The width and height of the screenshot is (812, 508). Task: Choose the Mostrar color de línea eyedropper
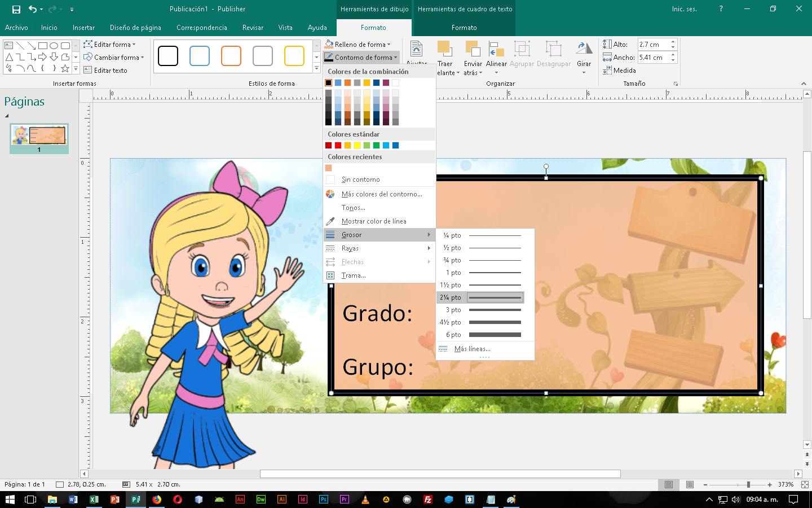click(373, 221)
